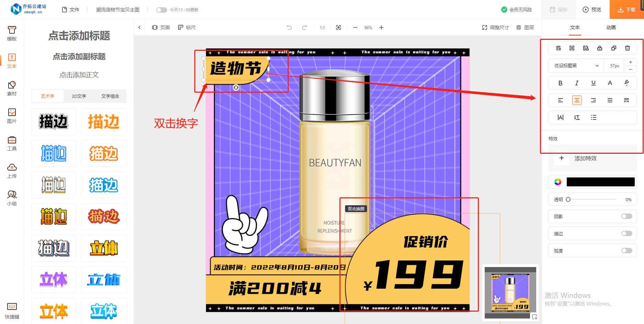Delete the selected element with trash icon

click(x=628, y=48)
